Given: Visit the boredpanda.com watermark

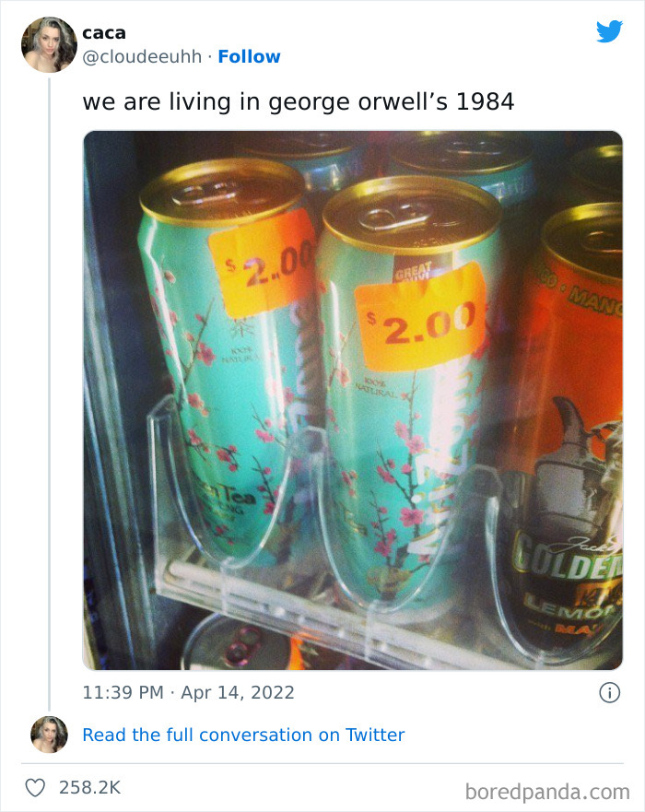Looking at the screenshot, I should [547, 792].
